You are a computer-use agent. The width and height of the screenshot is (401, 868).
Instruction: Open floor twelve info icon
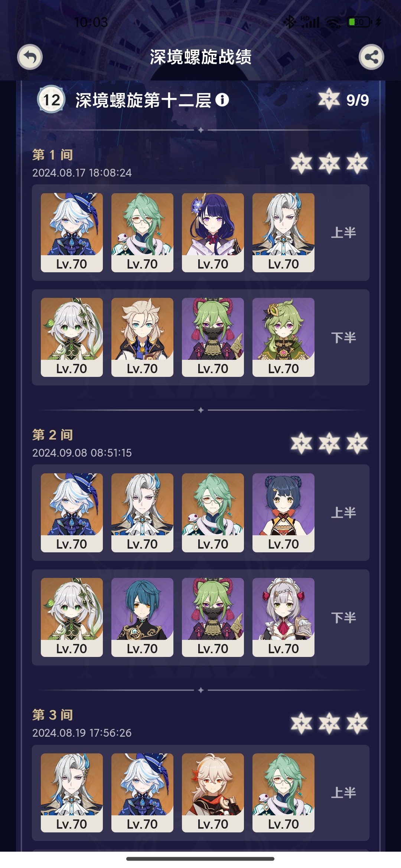point(222,100)
